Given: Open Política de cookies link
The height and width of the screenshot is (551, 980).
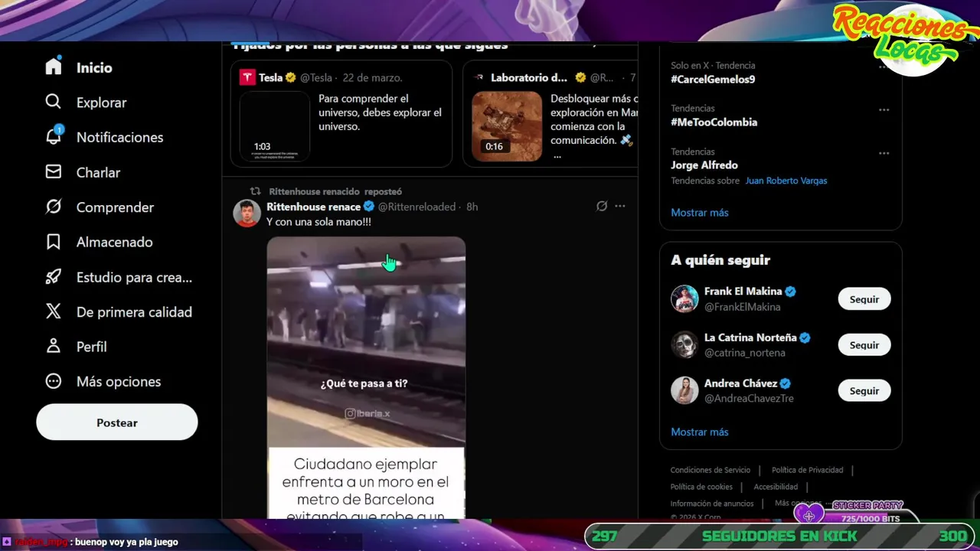Looking at the screenshot, I should (701, 487).
